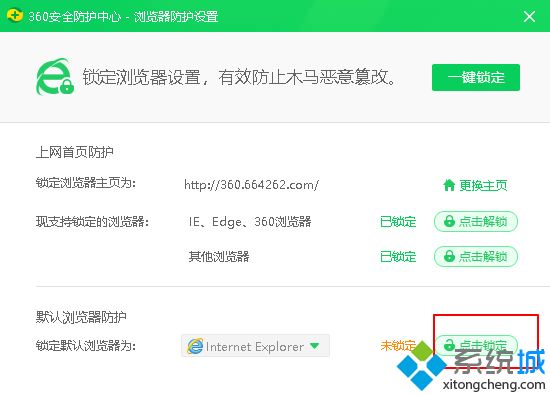
Task: Click the 锁定默认浏览器为 label
Action: [x=86, y=346]
